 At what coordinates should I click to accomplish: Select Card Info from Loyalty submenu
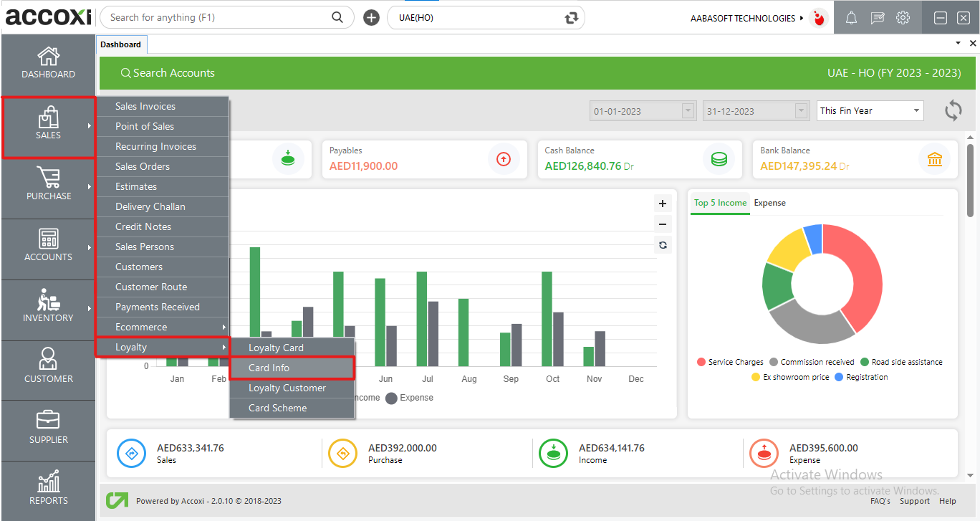292,368
